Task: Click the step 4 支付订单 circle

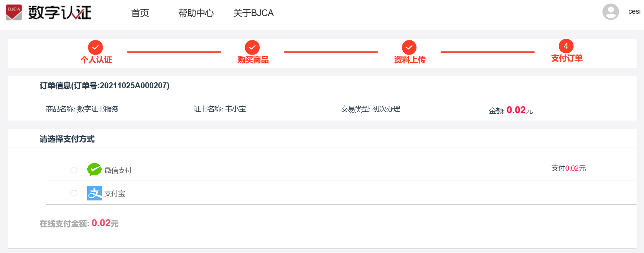Action: 566,46
